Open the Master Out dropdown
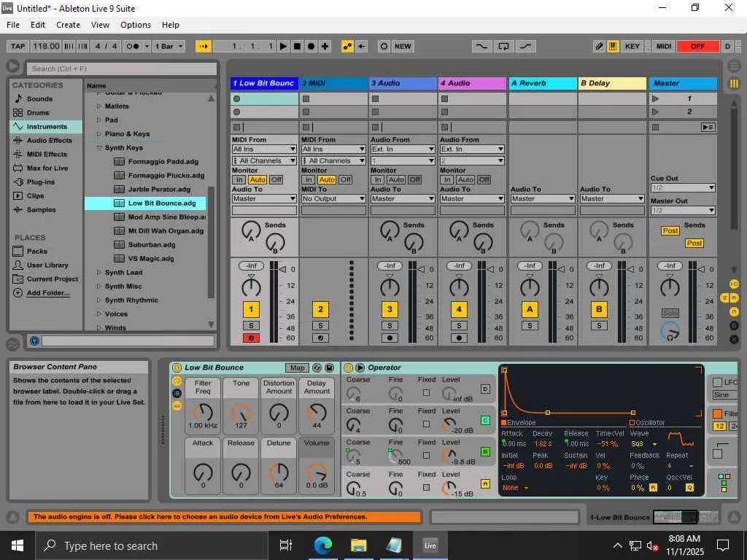The width and height of the screenshot is (747, 560). tap(683, 210)
